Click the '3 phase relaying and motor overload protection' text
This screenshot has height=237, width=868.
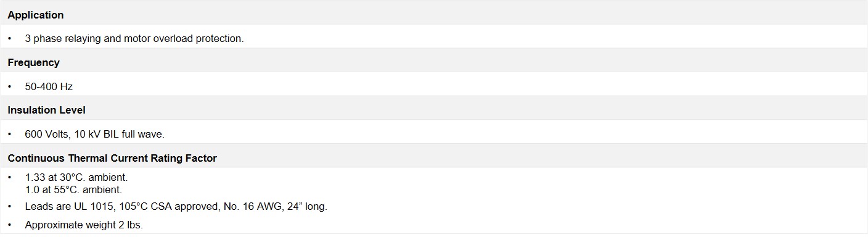134,38
